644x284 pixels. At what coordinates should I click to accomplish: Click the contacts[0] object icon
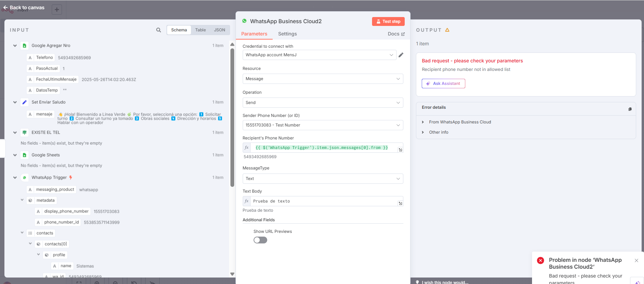pyautogui.click(x=38, y=244)
